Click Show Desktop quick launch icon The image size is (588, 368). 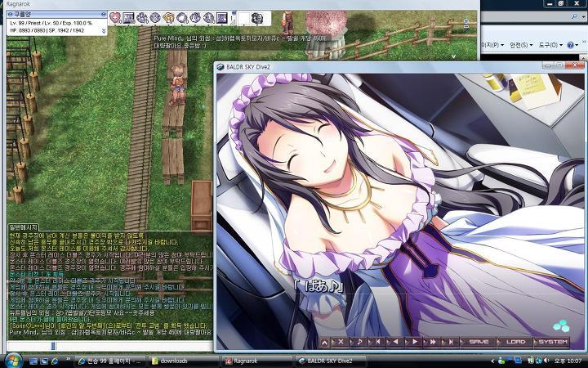tap(33, 361)
